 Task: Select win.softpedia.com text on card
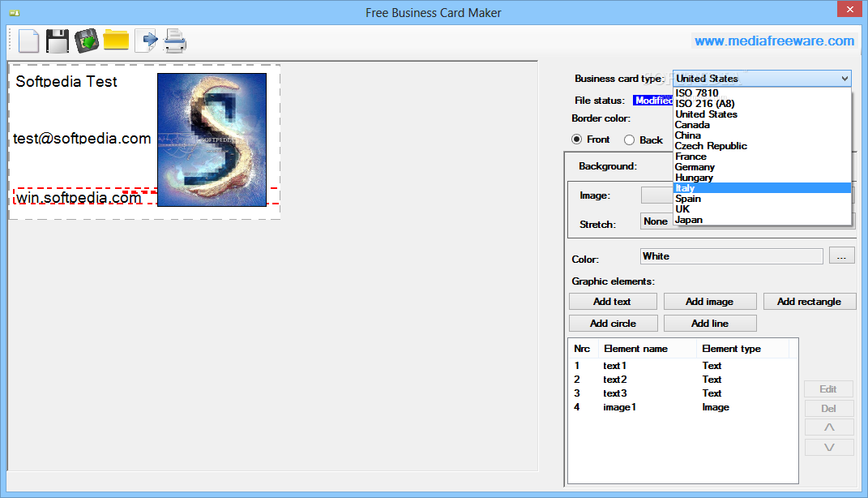pos(79,198)
